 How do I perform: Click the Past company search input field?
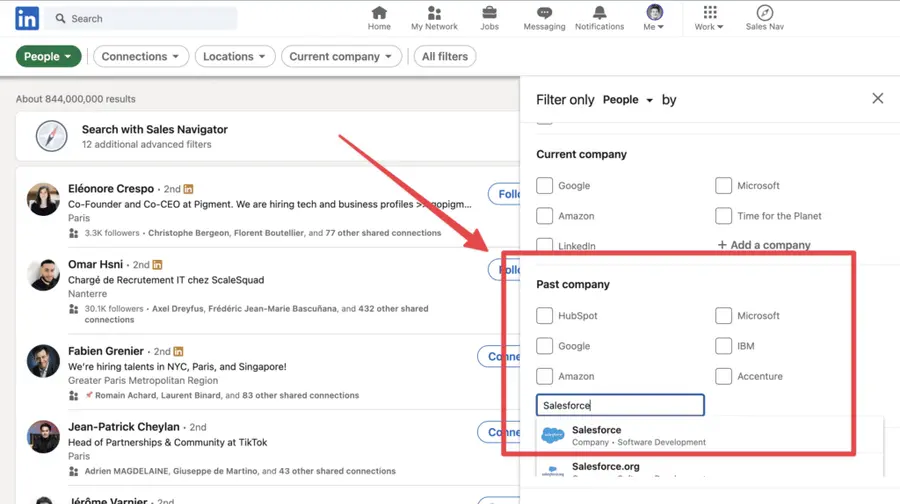pos(620,405)
